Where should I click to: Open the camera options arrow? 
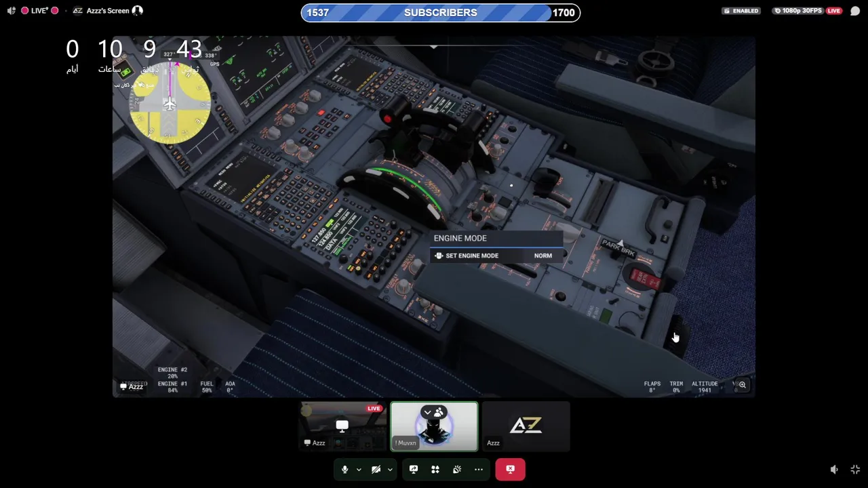pos(390,470)
